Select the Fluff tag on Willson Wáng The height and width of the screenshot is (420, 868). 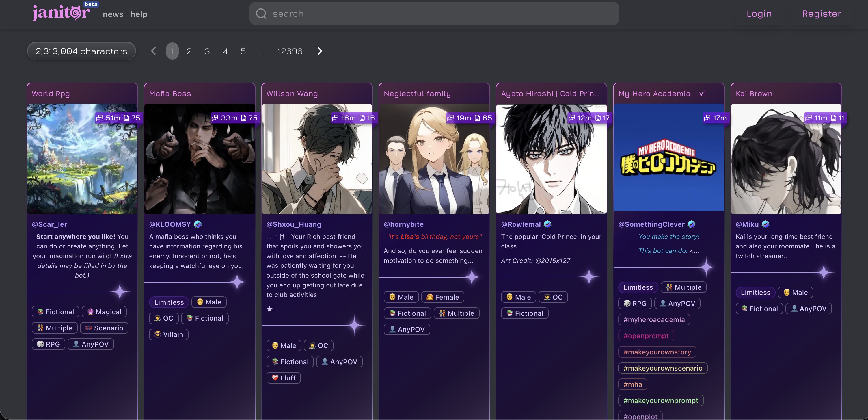click(283, 378)
